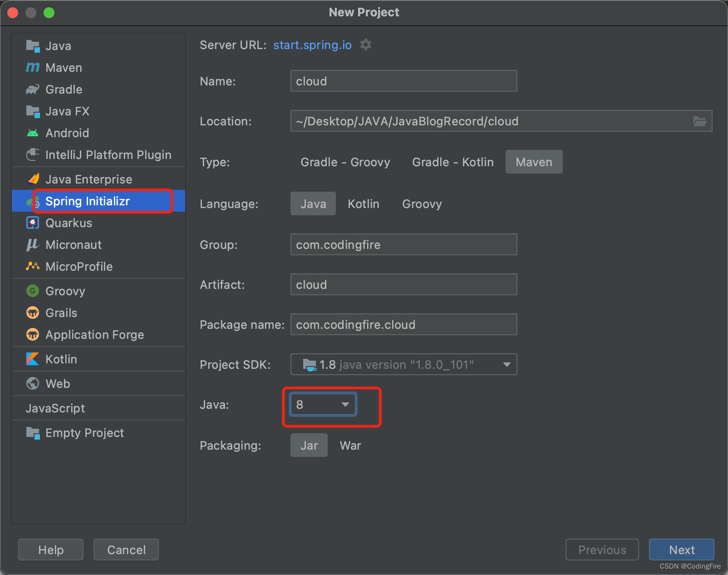
Task: Click the Gradle elephant icon
Action: coord(33,89)
